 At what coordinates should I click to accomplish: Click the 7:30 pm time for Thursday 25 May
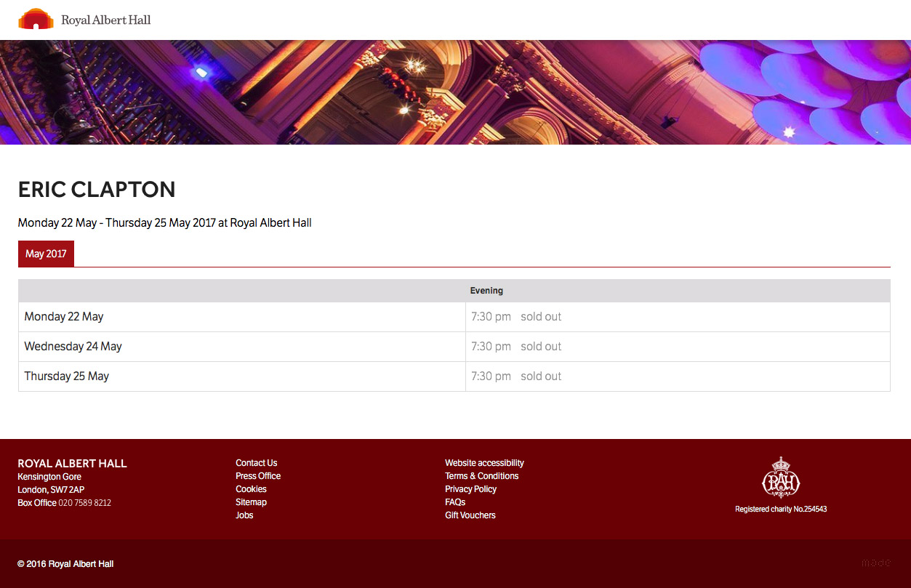pos(491,376)
